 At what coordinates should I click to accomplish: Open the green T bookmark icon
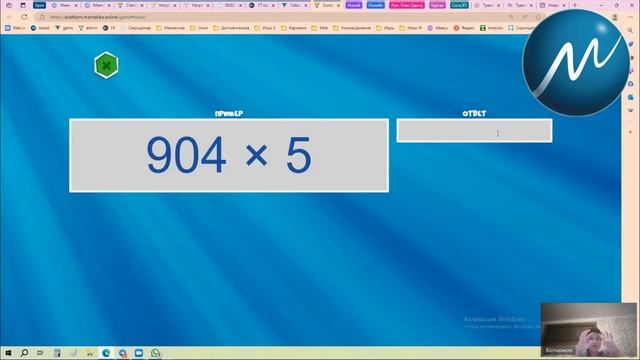[483, 28]
